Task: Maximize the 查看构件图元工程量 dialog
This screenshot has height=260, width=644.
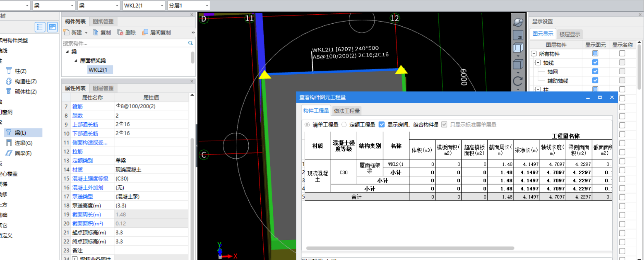Action: [600, 97]
